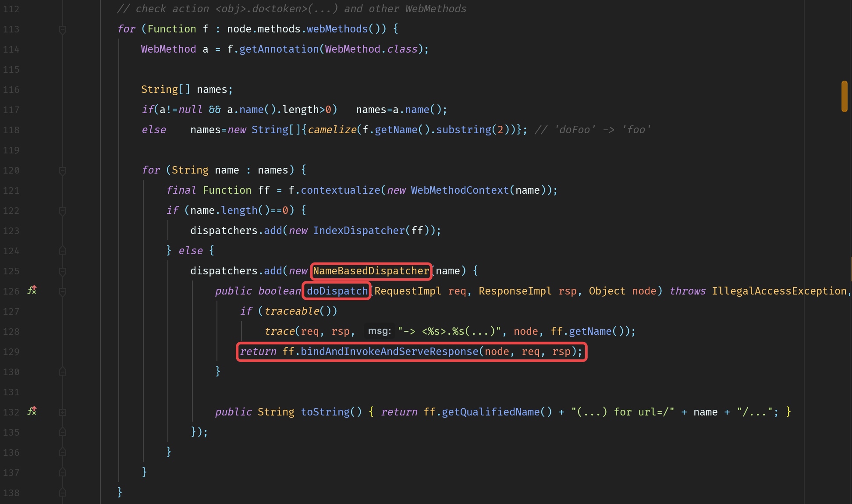Click the 'String[] names' declaration on line 116
This screenshot has height=504, width=852.
pos(187,90)
